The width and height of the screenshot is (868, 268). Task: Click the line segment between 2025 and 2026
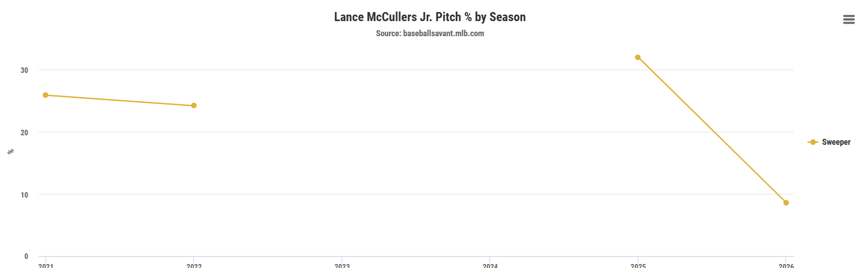712,130
